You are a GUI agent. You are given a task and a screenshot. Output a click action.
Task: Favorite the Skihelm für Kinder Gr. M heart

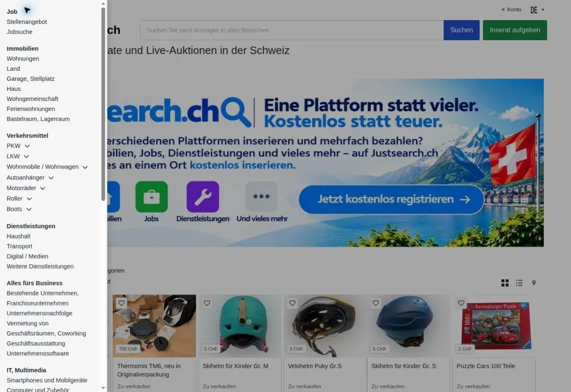point(207,303)
